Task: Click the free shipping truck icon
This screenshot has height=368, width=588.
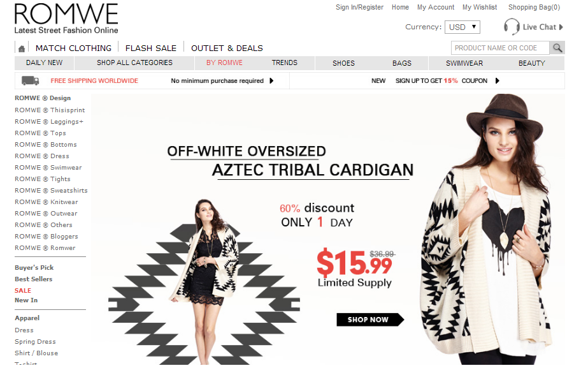Action: pyautogui.click(x=31, y=80)
